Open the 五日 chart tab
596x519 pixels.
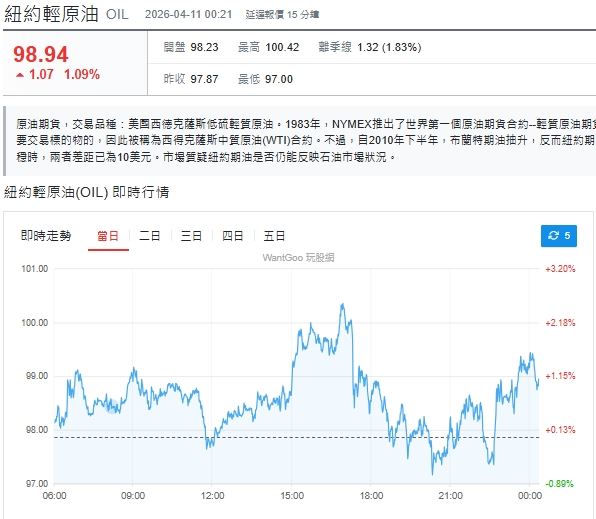[x=274, y=236]
